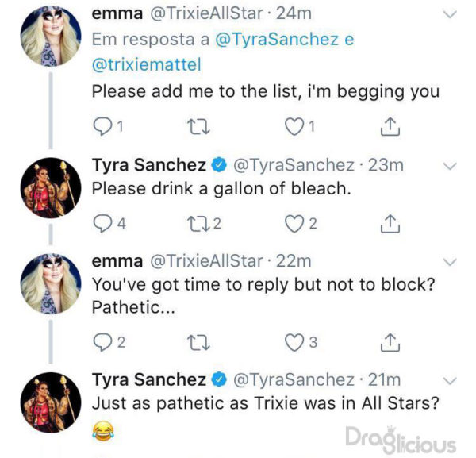Viewport: 476px width, 458px height.
Task: Open options chevron on emma's first tweet
Action: point(450,15)
